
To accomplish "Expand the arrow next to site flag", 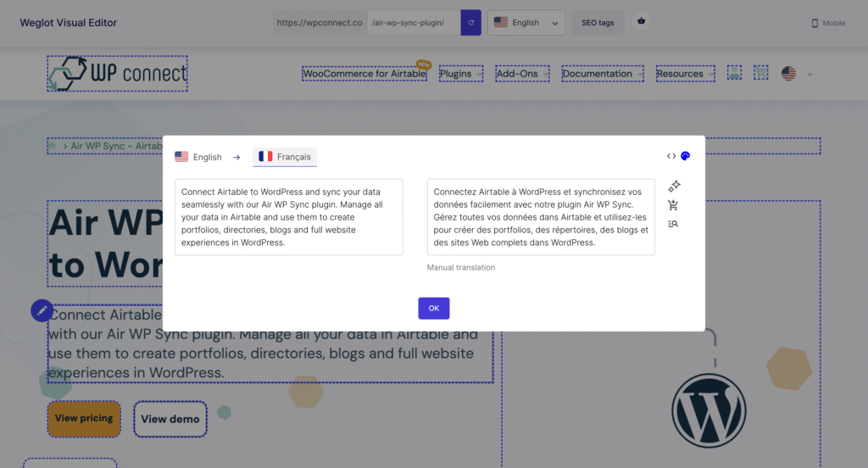I will coord(810,75).
